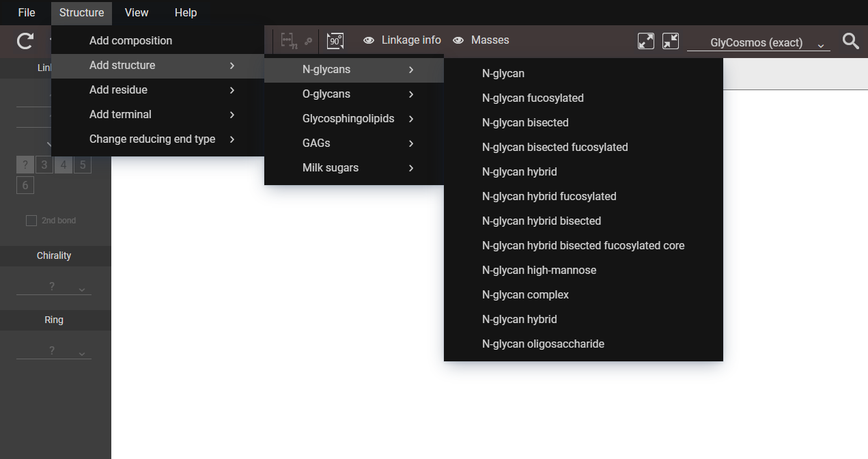Viewport: 868px width, 459px height.
Task: Choose N-glycan bisected fucosylated
Action: (555, 148)
